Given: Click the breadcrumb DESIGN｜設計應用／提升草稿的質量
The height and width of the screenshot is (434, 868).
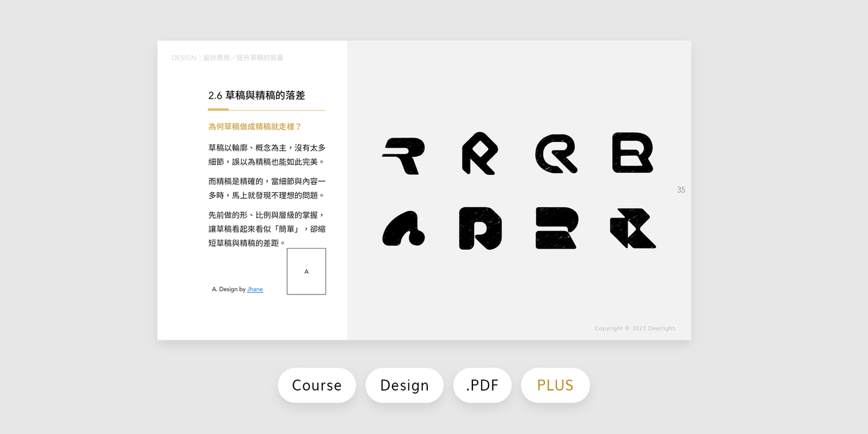Looking at the screenshot, I should [228, 58].
